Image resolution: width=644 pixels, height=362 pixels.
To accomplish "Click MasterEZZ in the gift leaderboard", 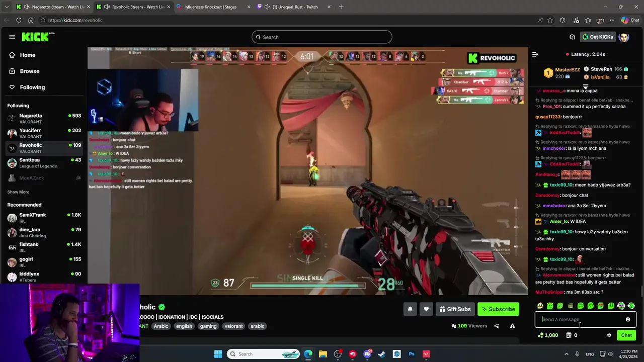I will 567,70.
